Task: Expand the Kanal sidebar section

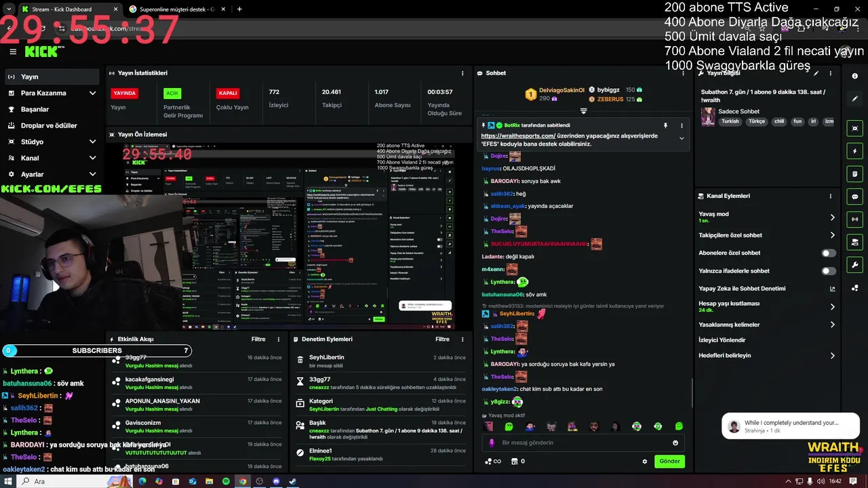Action: [92, 158]
